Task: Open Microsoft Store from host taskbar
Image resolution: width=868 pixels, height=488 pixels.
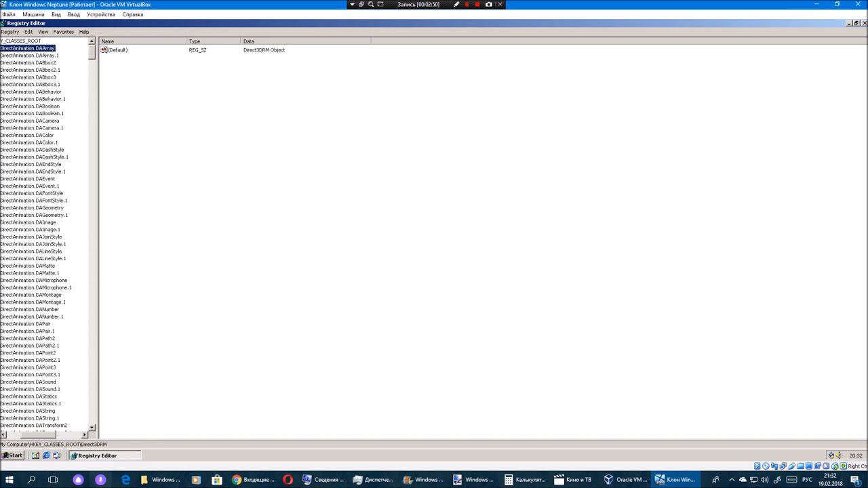Action: [217, 480]
